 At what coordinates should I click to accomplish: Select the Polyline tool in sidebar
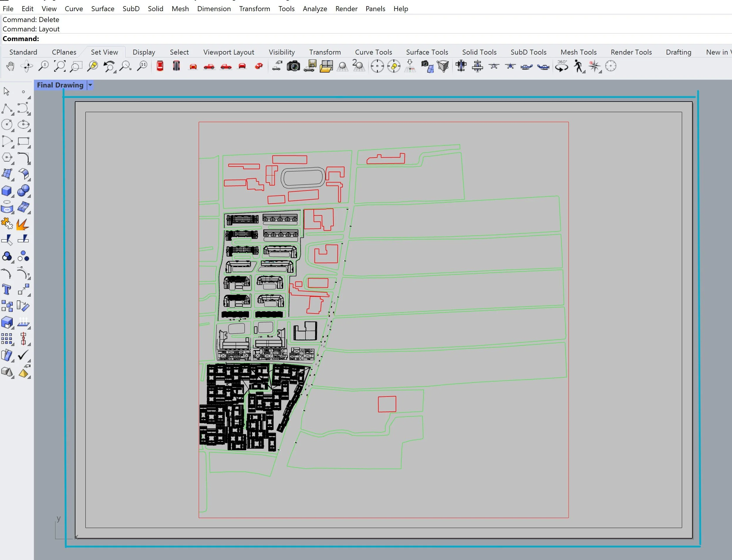point(7,109)
